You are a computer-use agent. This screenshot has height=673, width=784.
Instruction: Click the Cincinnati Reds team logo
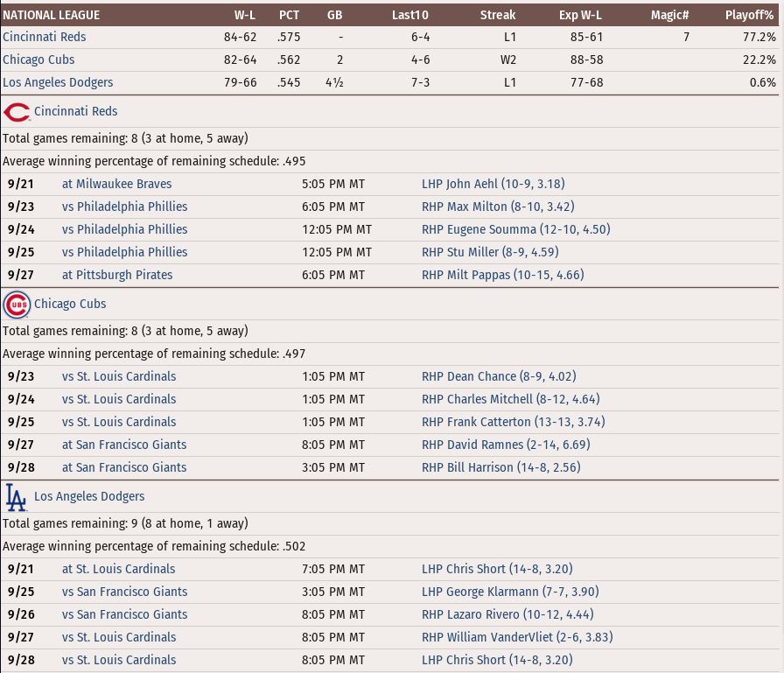pos(17,112)
